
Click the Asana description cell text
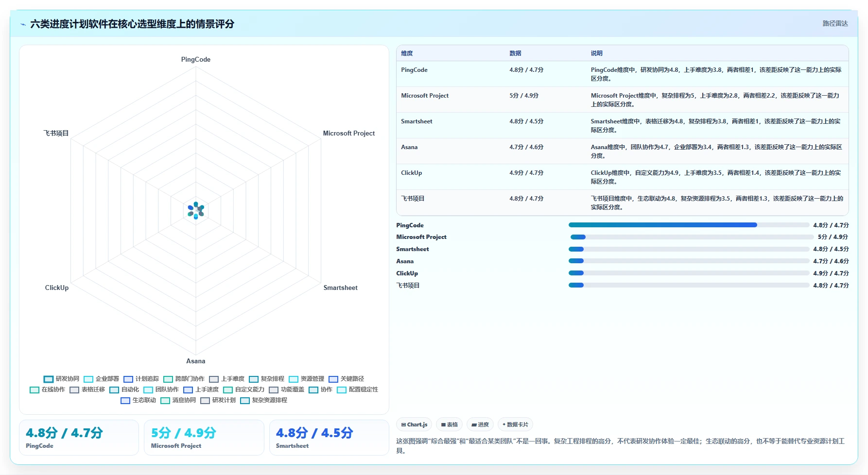coord(716,151)
